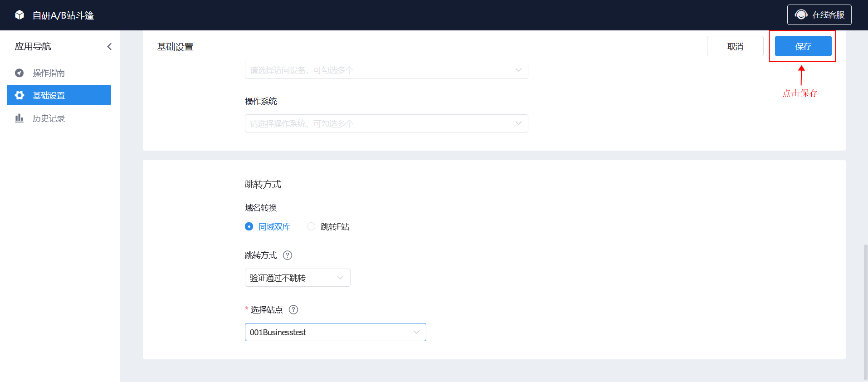
Task: Click the cube logo icon in header
Action: [20, 15]
